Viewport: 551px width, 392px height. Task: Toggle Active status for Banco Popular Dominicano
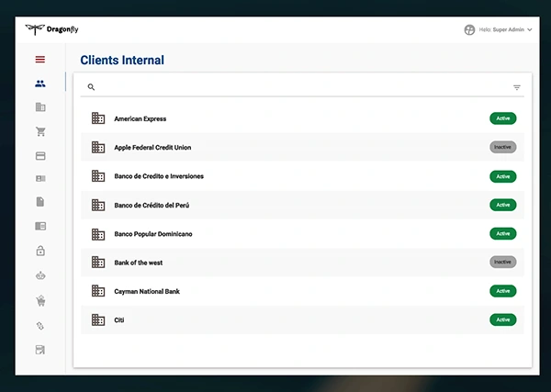503,233
